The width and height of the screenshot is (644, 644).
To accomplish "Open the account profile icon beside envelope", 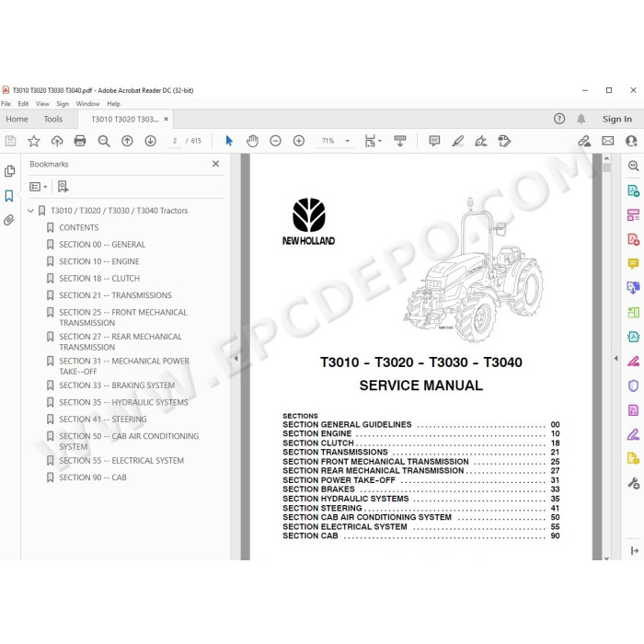I will click(x=631, y=141).
